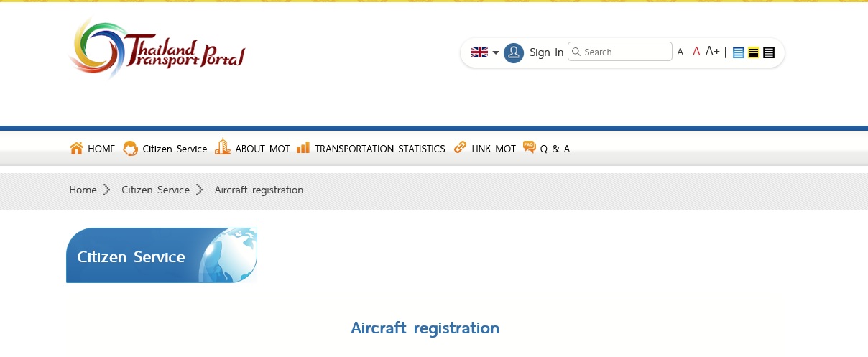The height and width of the screenshot is (357, 868).
Task: Click the Thailand Transport Portal logo
Action: (x=157, y=48)
